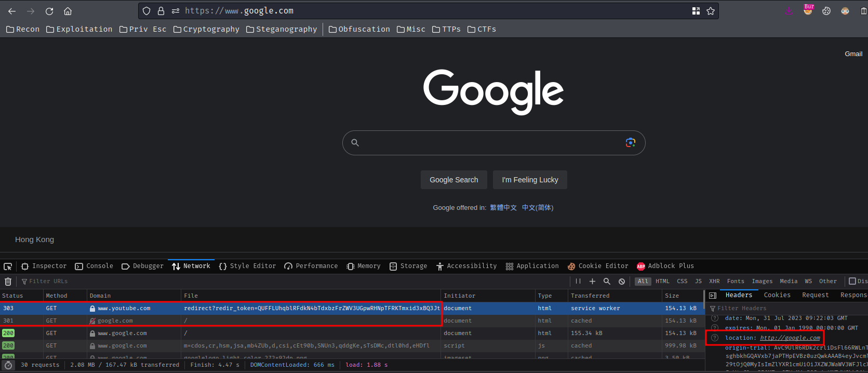Open the Gmail link
This screenshot has width=868, height=373.
tap(853, 54)
